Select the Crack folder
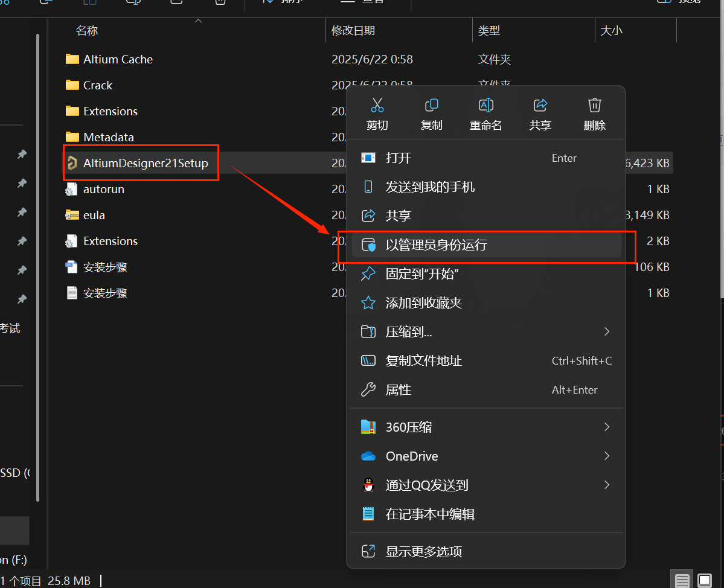This screenshot has width=724, height=588. click(x=97, y=85)
